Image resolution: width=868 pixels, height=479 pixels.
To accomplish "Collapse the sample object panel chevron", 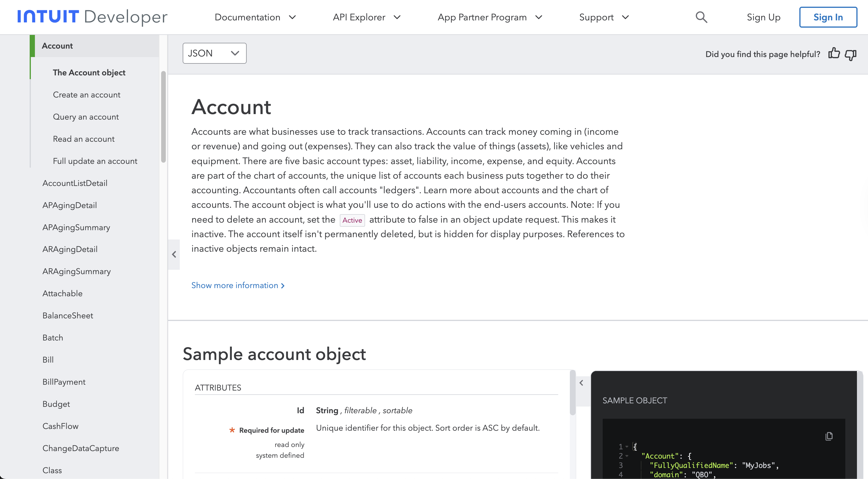I will 581,383.
